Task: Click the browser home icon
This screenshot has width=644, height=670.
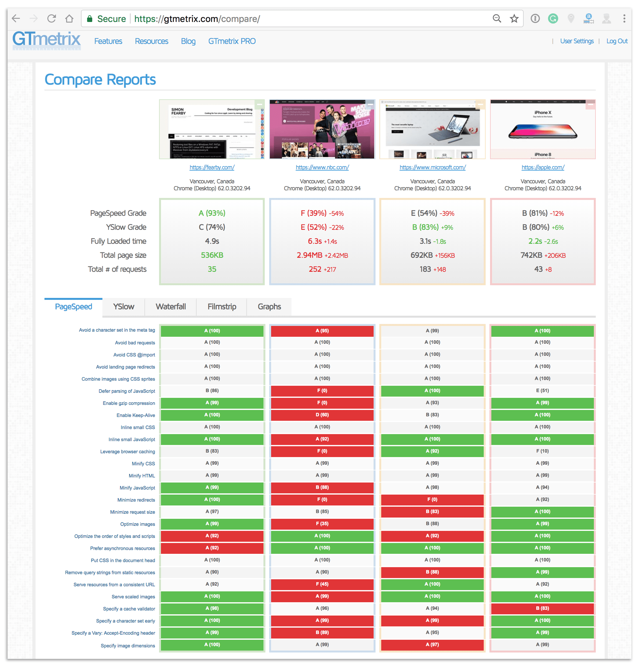Action: coord(69,18)
